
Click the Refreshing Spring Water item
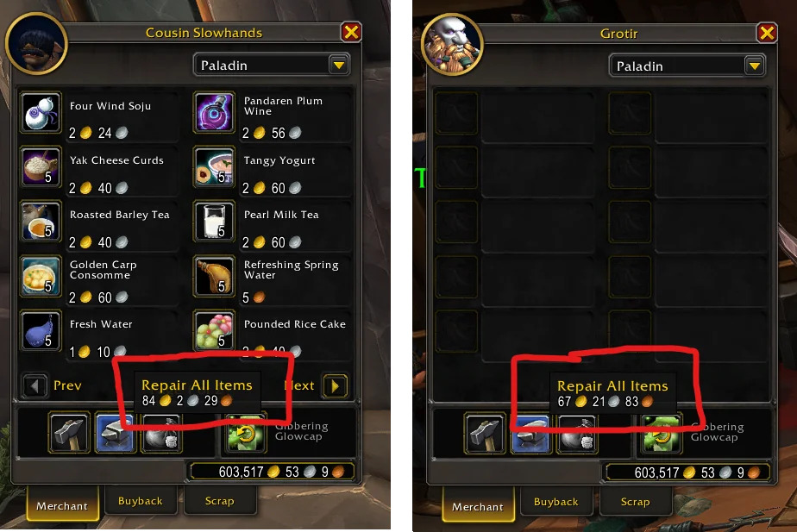coord(272,279)
